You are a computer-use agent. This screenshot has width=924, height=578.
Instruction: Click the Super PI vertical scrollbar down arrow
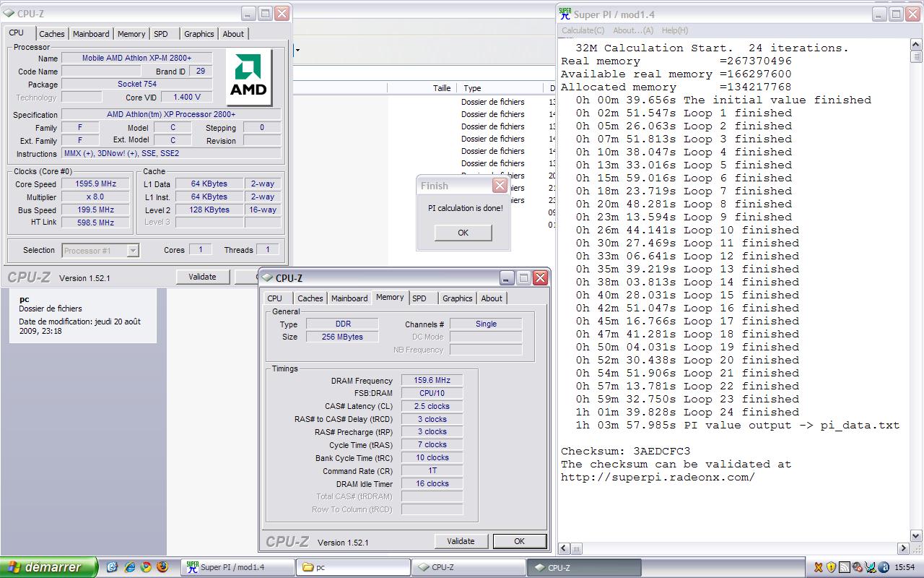(x=917, y=536)
